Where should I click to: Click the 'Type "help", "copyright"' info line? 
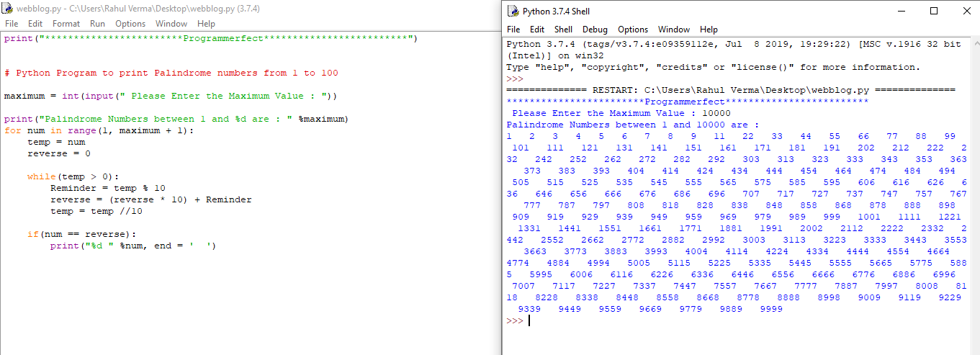click(714, 67)
